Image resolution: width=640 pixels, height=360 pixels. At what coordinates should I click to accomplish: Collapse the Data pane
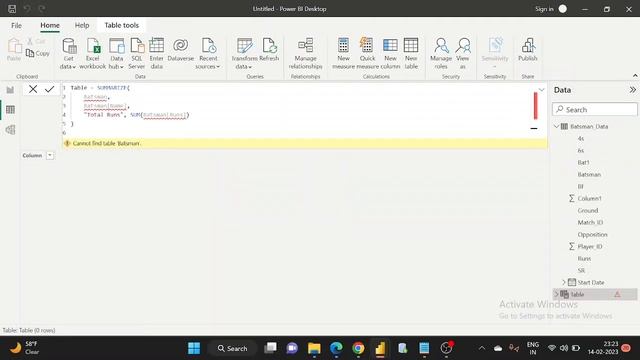[632, 90]
